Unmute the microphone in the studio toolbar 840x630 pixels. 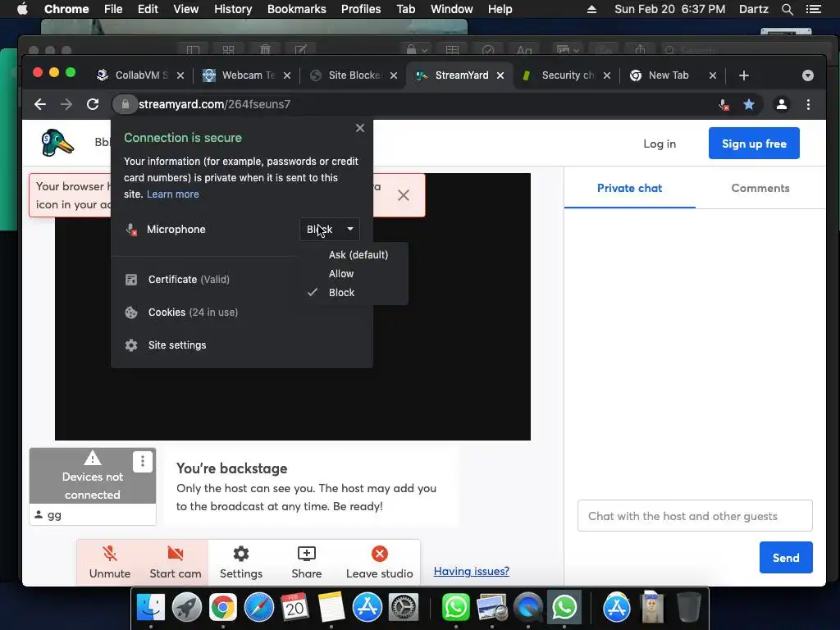coord(110,562)
